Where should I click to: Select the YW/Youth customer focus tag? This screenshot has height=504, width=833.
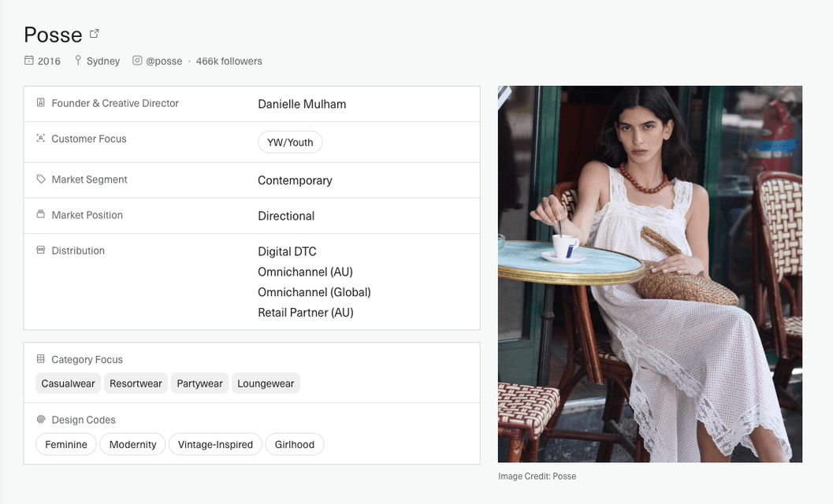290,143
